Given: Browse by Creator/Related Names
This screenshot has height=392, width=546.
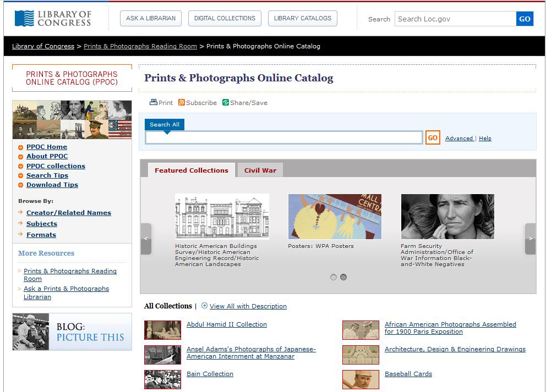Looking at the screenshot, I should [x=69, y=213].
